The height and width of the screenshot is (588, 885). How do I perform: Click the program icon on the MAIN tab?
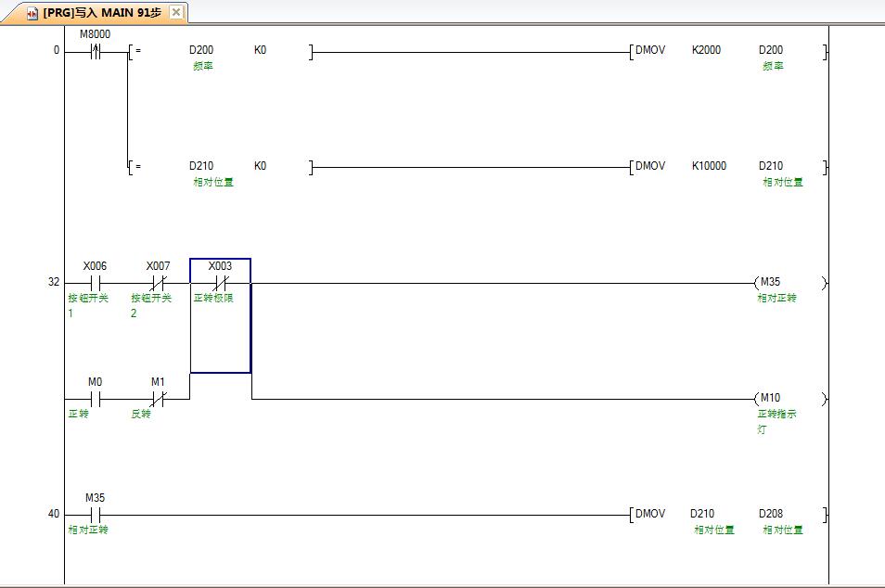coord(32,13)
